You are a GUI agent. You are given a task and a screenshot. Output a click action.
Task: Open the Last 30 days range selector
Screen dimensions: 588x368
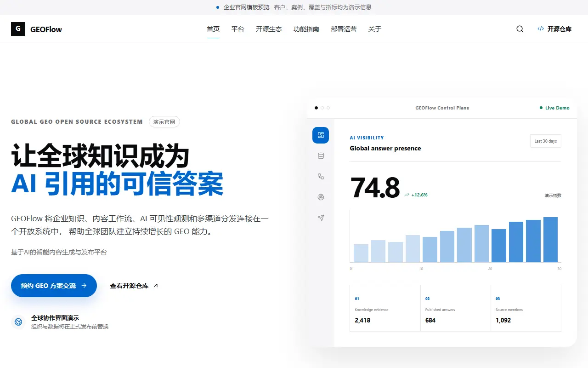545,141
